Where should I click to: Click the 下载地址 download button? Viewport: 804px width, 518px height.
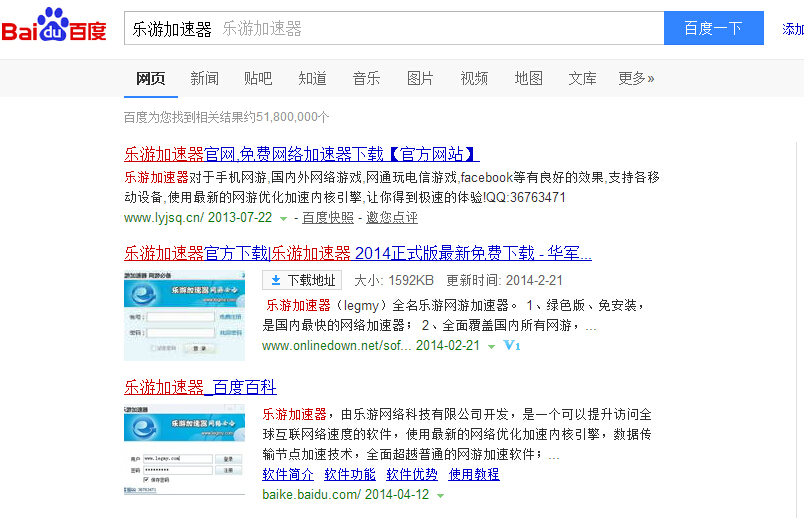click(x=302, y=280)
